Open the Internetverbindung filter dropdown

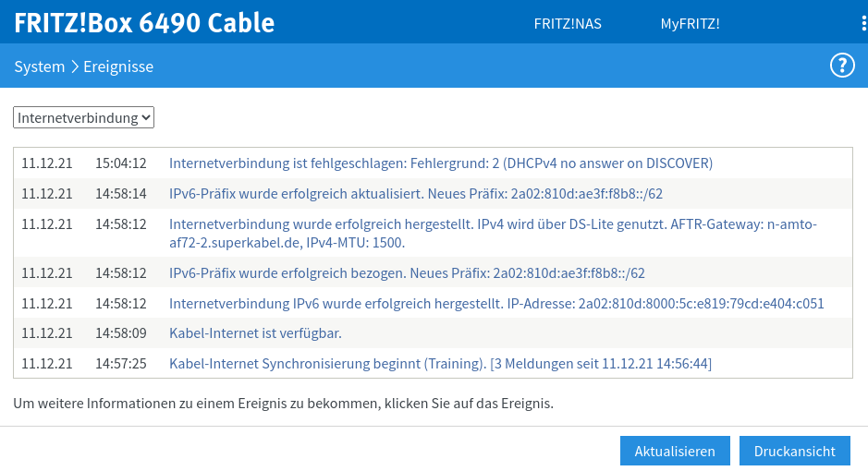pos(83,117)
